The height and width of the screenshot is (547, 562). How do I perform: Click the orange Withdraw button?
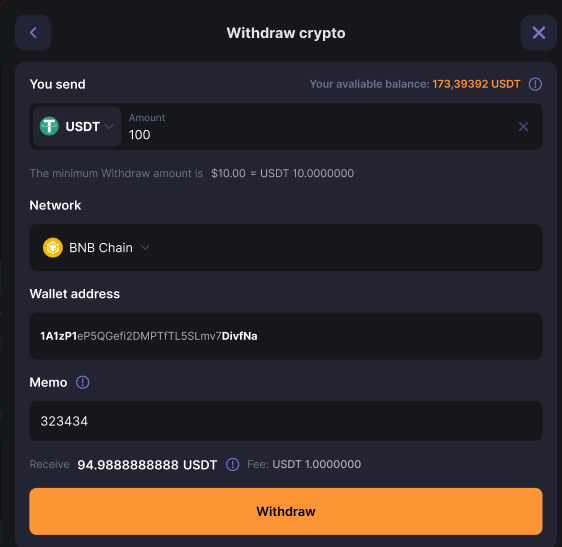pos(286,511)
